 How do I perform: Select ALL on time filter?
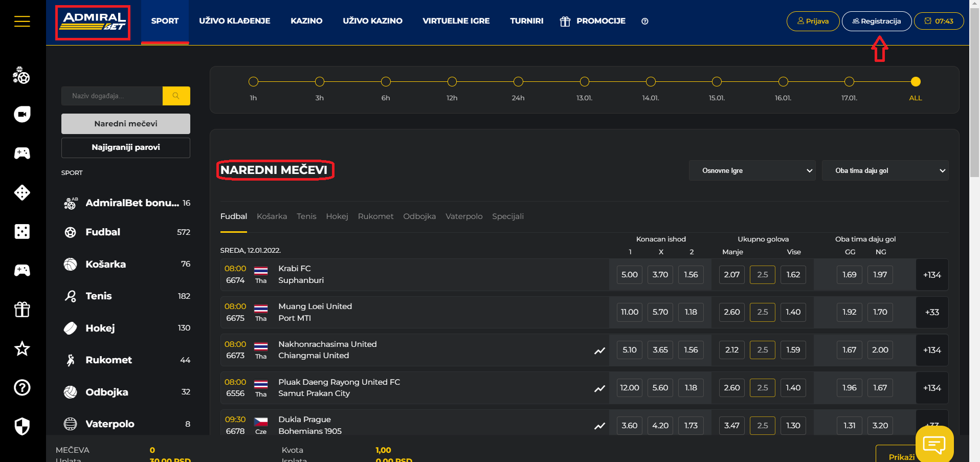916,82
